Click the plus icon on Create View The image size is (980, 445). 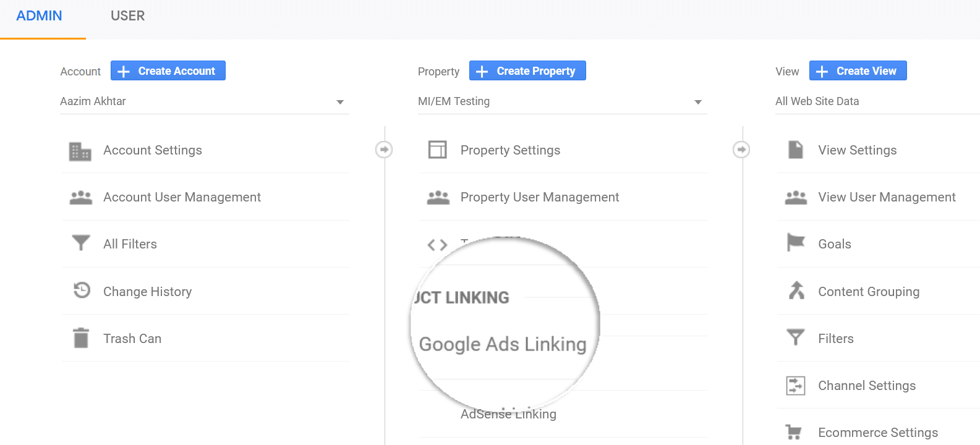[x=822, y=72]
